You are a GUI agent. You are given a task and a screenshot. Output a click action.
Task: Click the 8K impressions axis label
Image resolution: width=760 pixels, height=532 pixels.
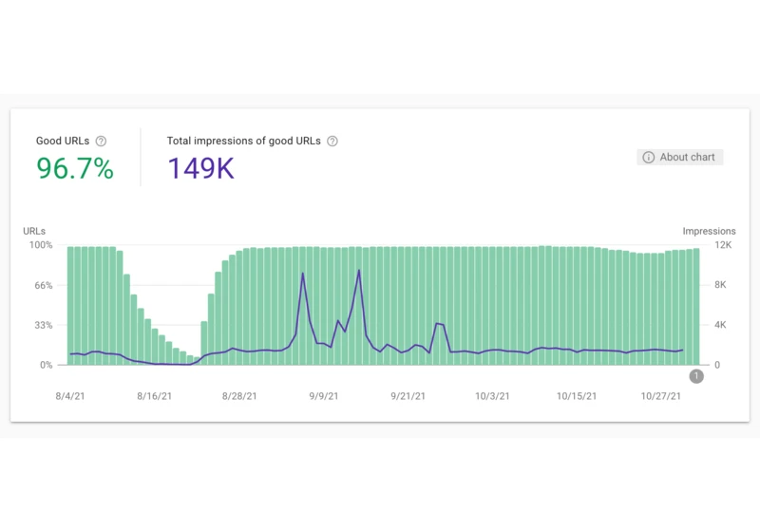(x=721, y=285)
